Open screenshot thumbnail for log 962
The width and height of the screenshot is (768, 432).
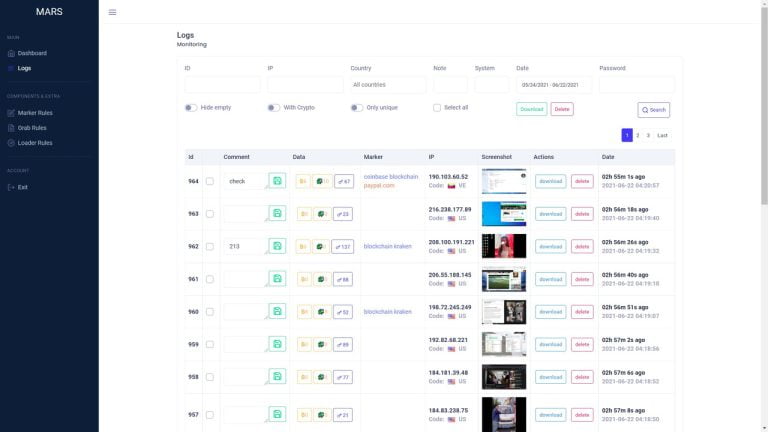[504, 246]
